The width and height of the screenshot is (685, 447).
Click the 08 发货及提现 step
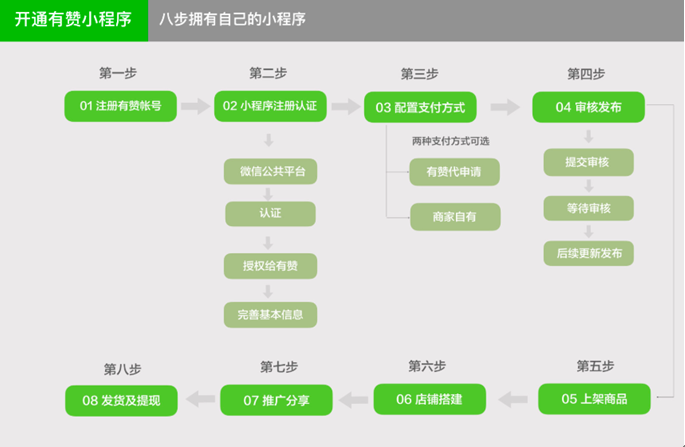[x=121, y=400]
